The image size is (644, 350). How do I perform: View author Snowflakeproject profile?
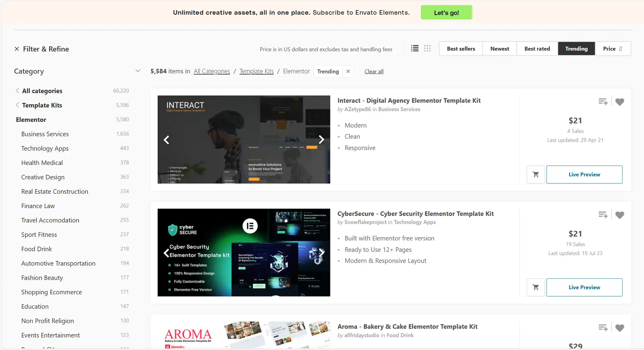pos(365,222)
